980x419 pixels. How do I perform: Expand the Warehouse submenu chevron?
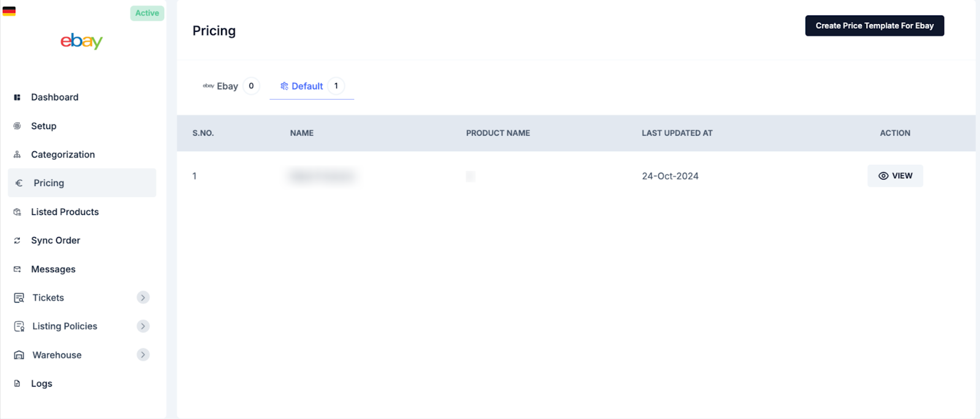click(143, 355)
